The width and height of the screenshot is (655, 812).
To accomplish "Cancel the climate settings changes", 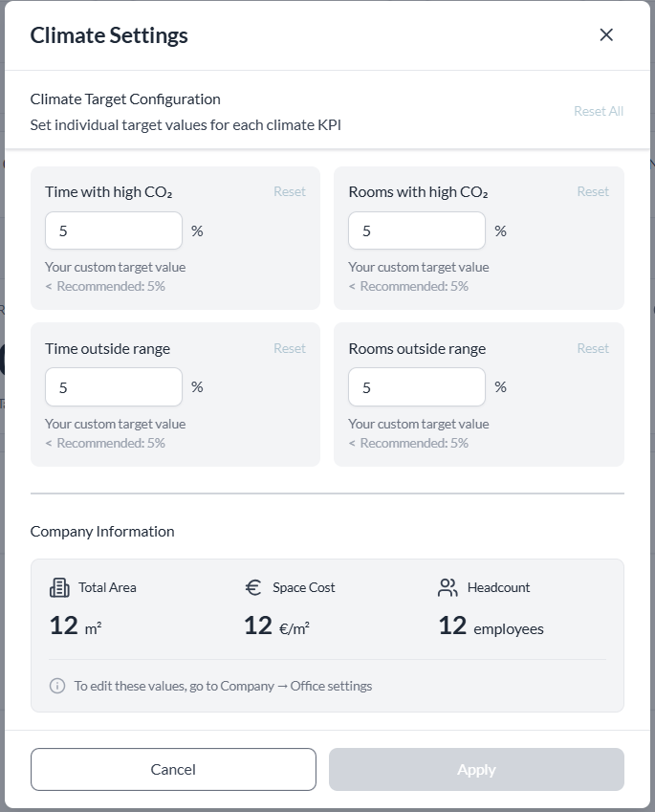I will coord(173,769).
